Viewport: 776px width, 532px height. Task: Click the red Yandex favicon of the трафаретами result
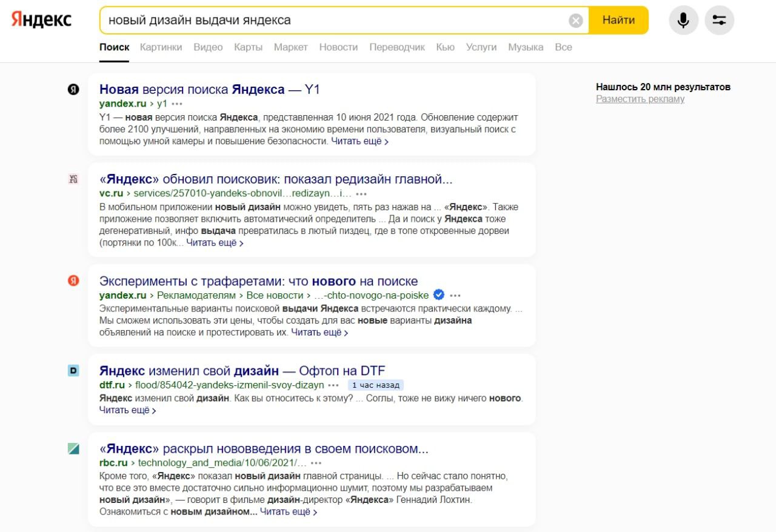pos(73,281)
